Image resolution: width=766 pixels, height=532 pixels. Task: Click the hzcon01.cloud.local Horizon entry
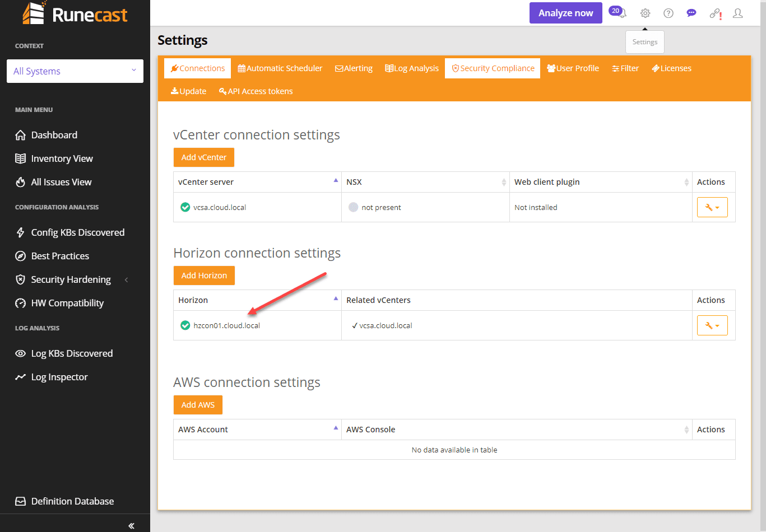coord(227,325)
